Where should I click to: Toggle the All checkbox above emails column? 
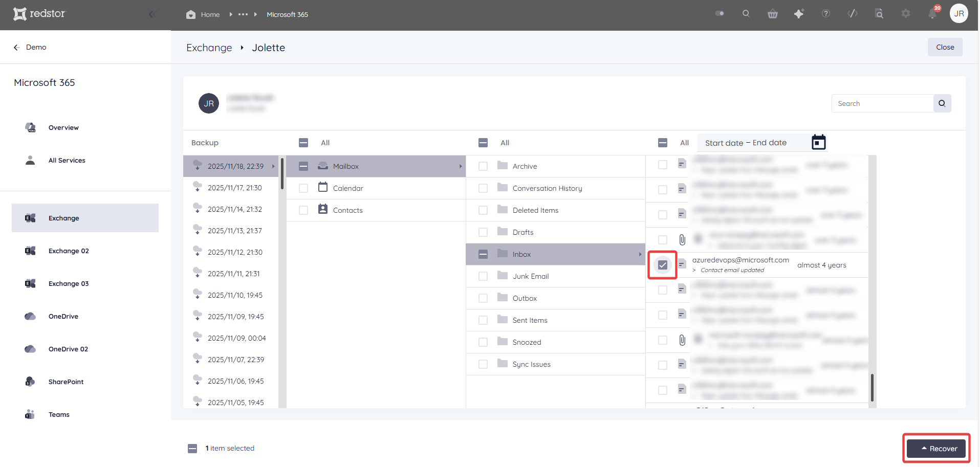(x=663, y=143)
